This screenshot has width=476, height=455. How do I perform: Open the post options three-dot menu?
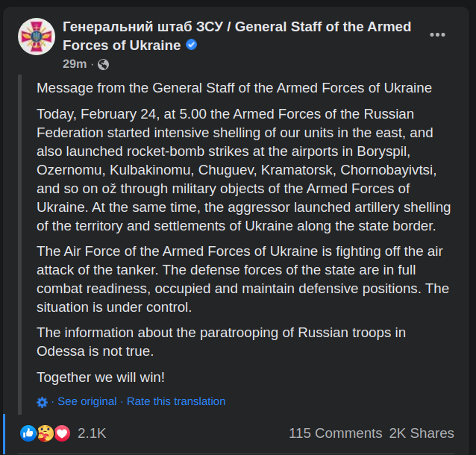click(437, 35)
